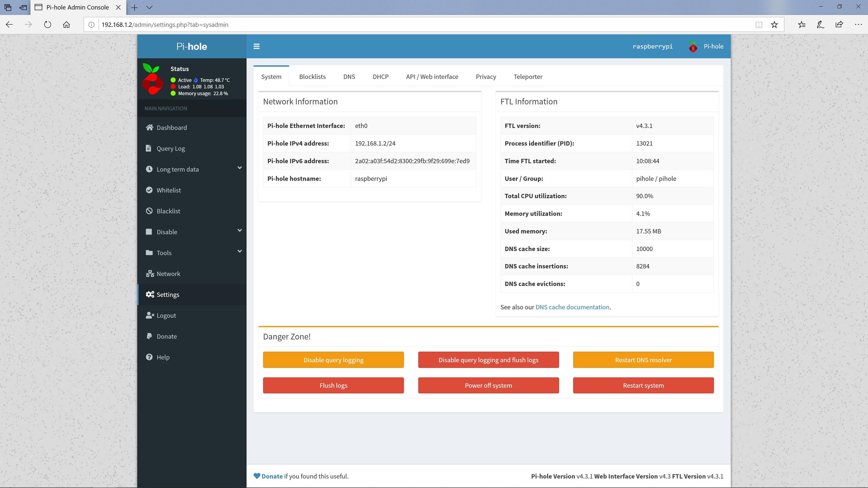
Task: Switch to the Blocklists tab
Action: [312, 76]
